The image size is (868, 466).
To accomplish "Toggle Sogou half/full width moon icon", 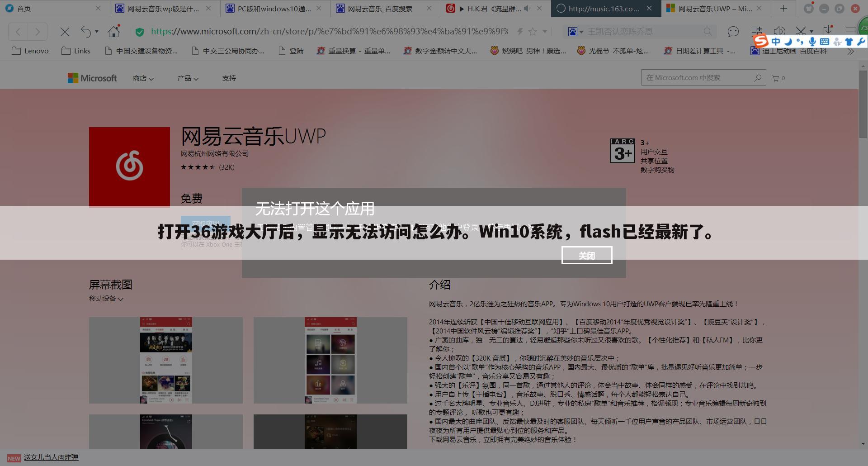I will [x=788, y=42].
